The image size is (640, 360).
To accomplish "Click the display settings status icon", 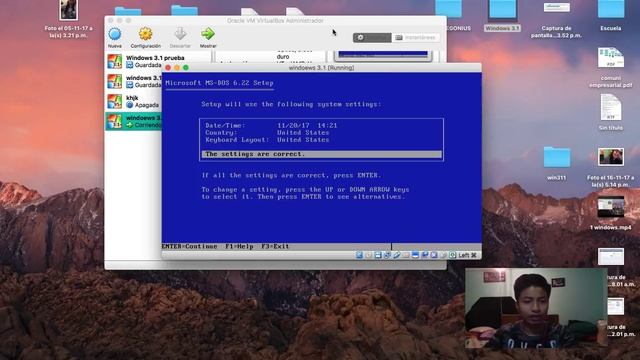I will [415, 255].
